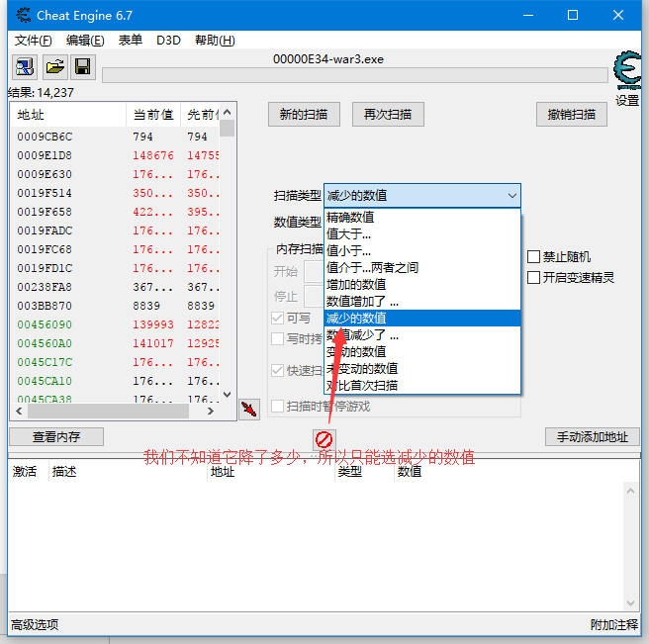
Task: Select 对比首次扫描 option
Action: pos(422,386)
